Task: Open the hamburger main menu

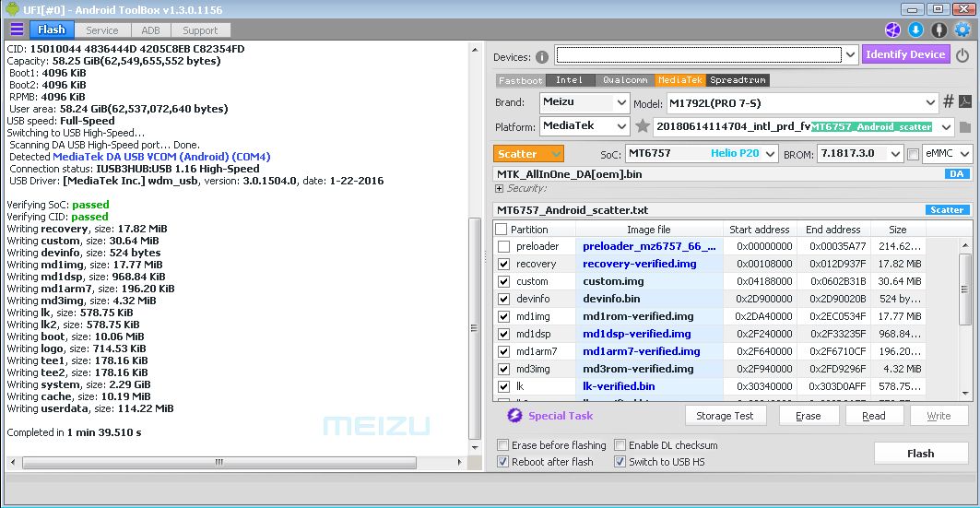Action: click(x=17, y=30)
